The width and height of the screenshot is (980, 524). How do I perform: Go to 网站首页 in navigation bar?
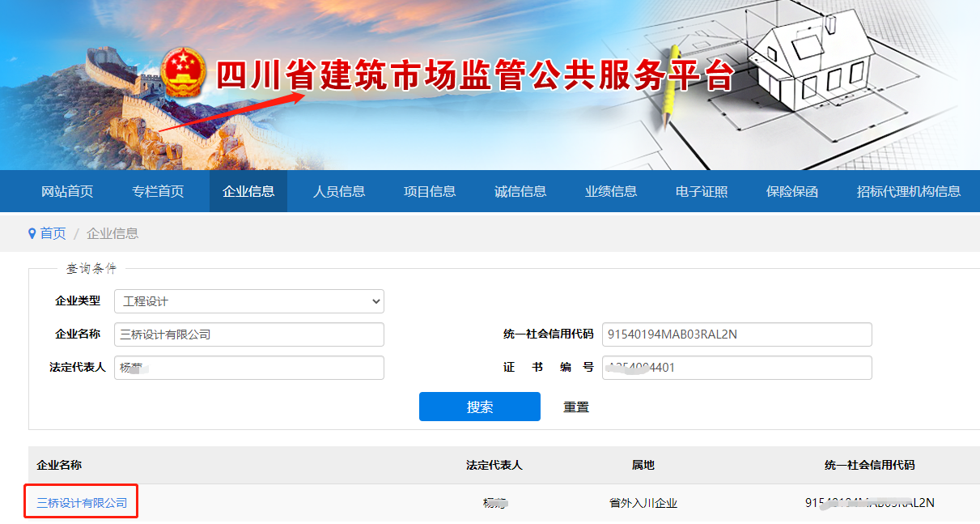tap(67, 192)
